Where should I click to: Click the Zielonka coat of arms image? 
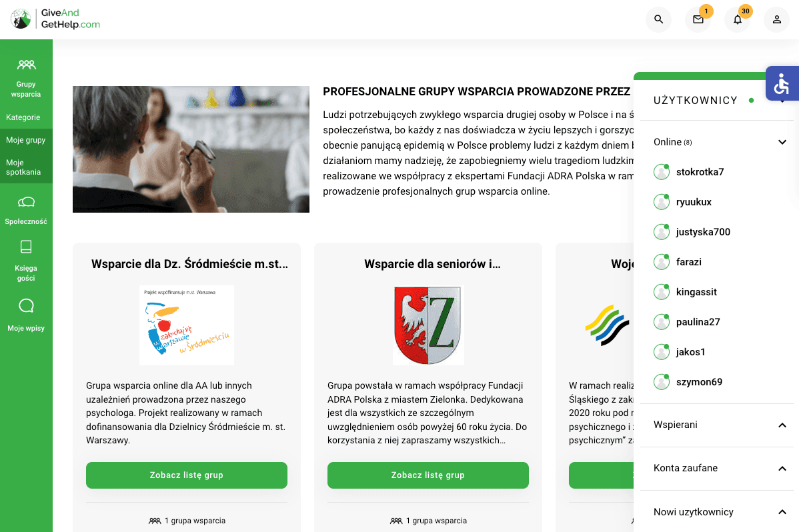428,325
